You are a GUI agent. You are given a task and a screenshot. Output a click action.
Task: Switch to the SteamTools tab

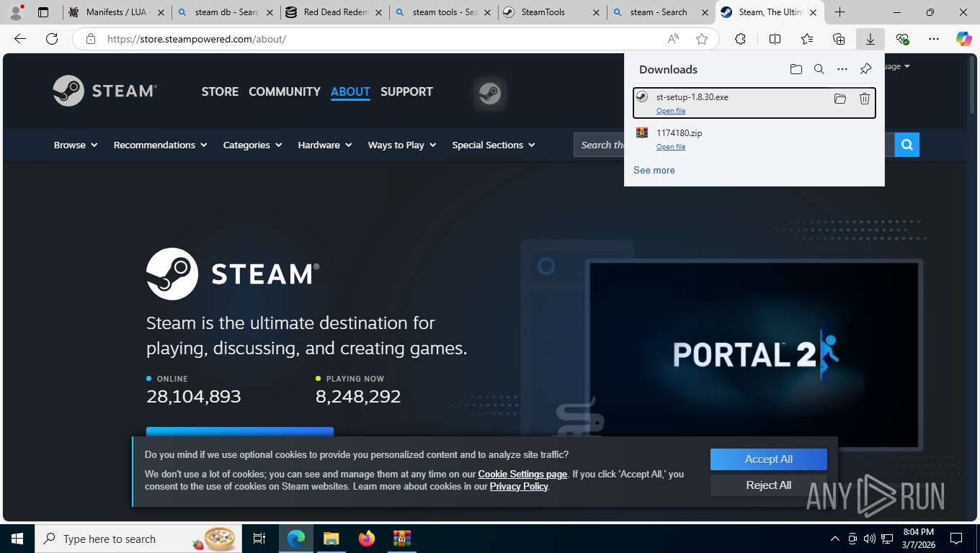[552, 12]
